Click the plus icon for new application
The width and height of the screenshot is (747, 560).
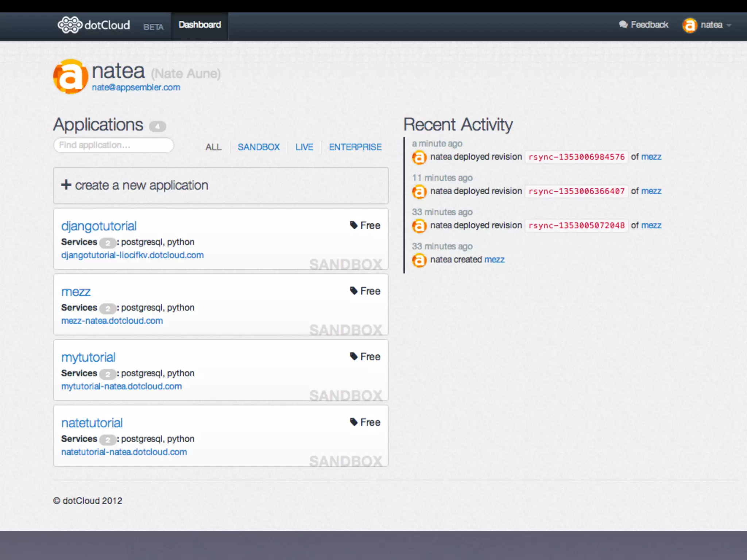pos(66,185)
